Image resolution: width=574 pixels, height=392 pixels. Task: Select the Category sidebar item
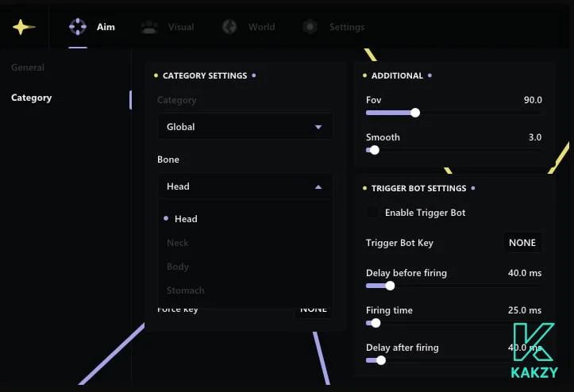pos(32,98)
